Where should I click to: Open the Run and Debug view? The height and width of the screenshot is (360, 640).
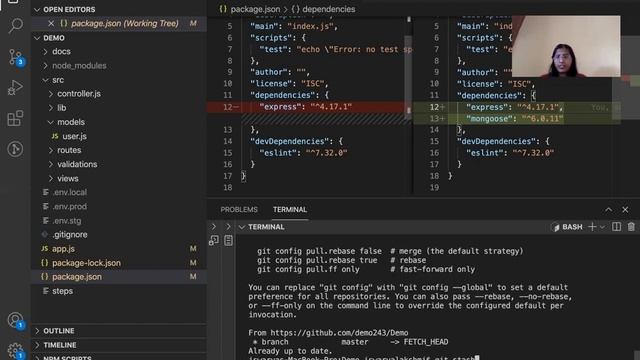pos(15,87)
